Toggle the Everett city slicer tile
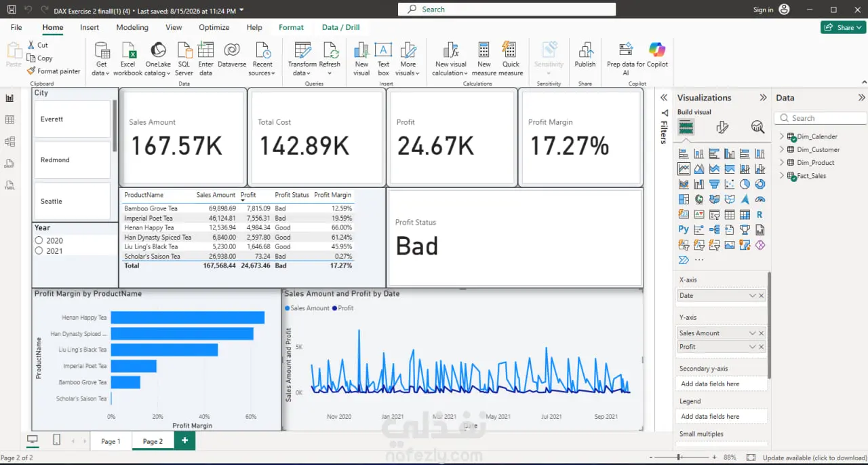868x465 pixels. [x=72, y=119]
